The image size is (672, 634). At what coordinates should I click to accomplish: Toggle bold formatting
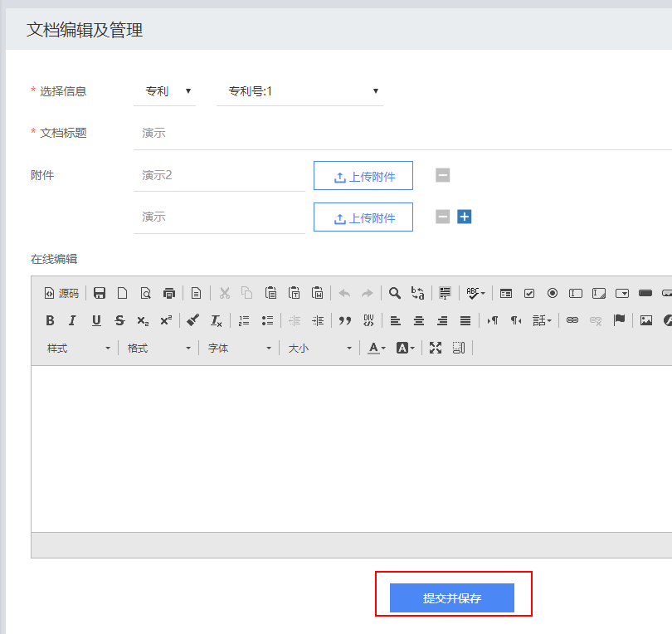click(50, 320)
